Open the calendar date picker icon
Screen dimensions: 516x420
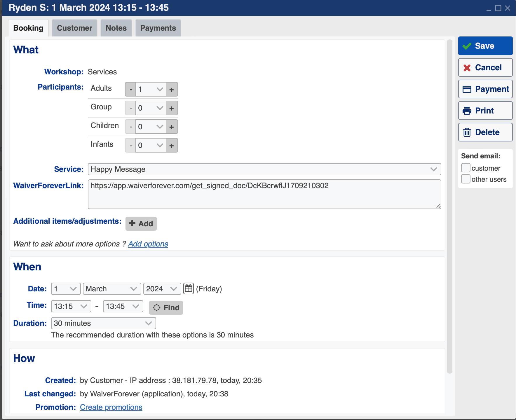pyautogui.click(x=189, y=289)
